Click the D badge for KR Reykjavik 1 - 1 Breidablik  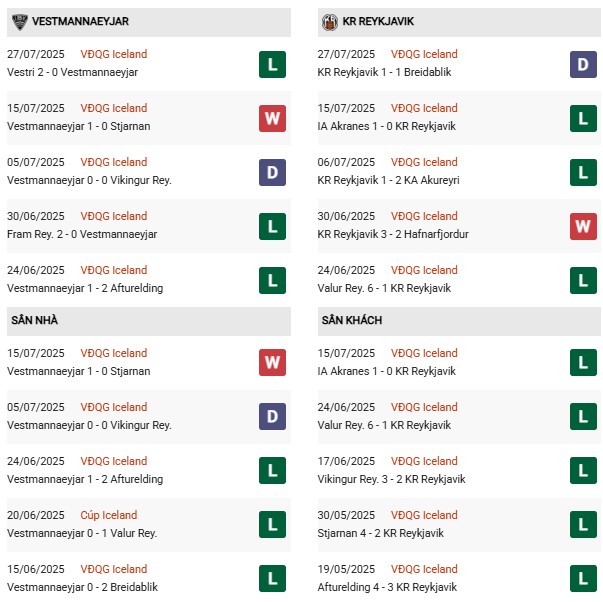tap(583, 65)
